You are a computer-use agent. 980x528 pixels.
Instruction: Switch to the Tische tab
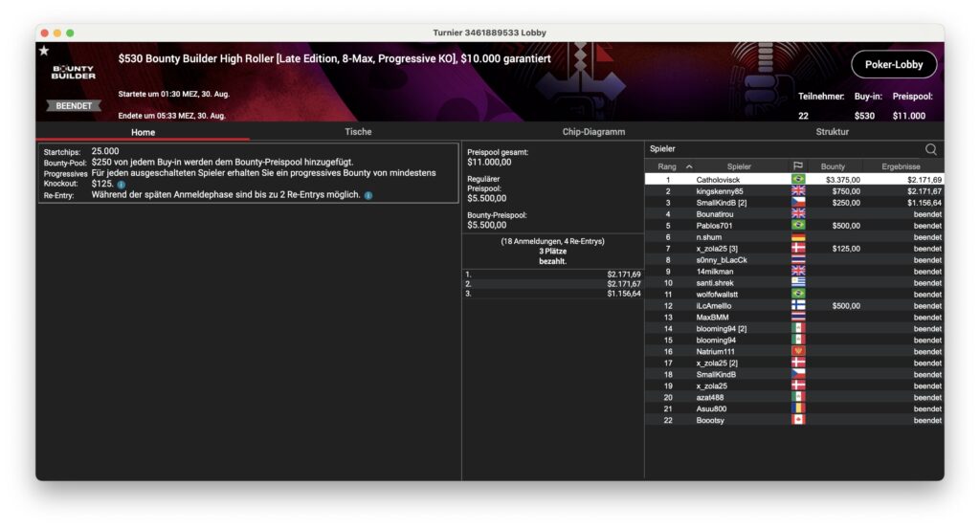(x=358, y=132)
